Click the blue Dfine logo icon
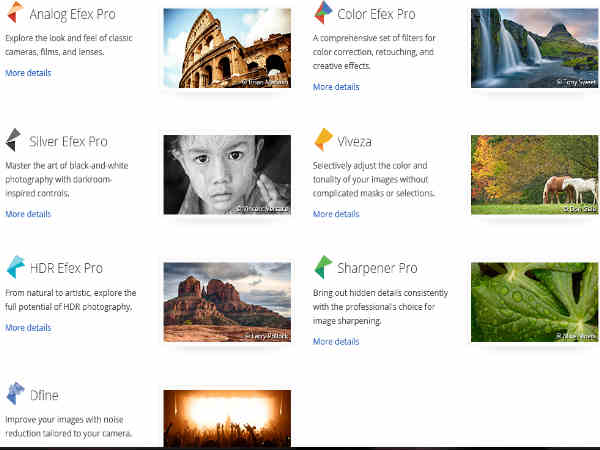The height and width of the screenshot is (450, 600). (16, 393)
